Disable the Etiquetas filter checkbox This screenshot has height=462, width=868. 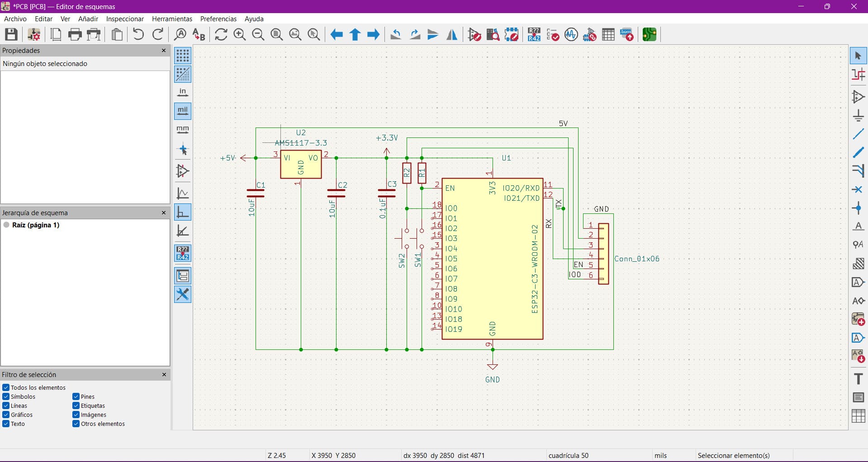[76, 406]
